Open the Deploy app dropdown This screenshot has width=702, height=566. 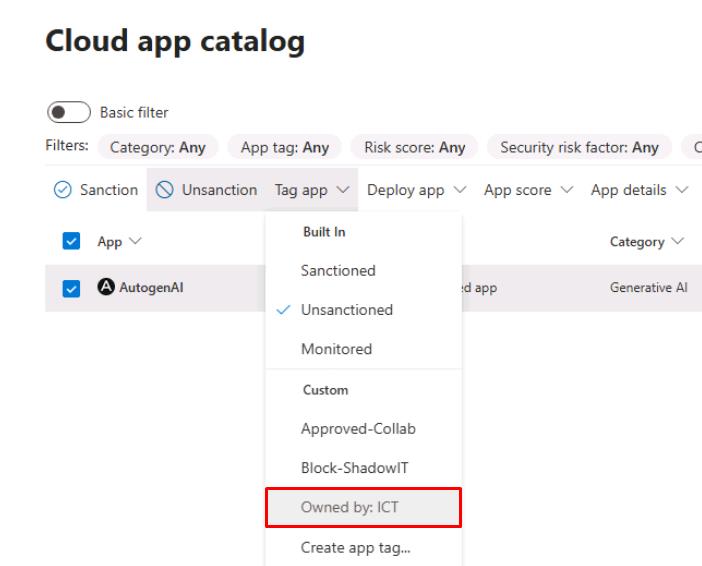pyautogui.click(x=413, y=190)
